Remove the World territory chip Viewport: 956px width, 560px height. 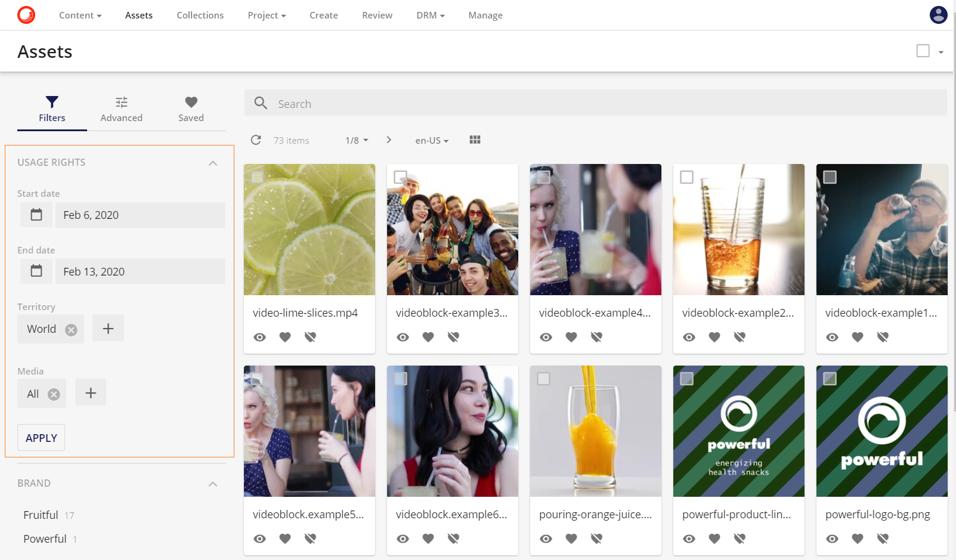click(x=71, y=330)
